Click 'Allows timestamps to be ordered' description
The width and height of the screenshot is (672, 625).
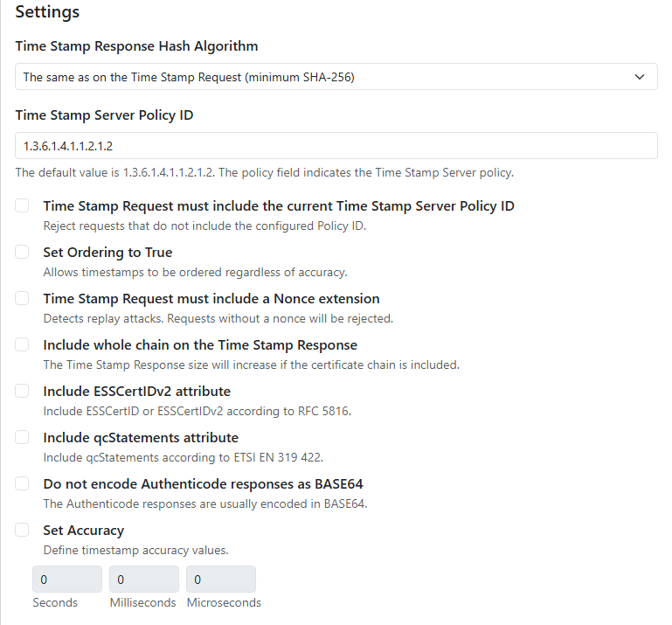point(196,272)
